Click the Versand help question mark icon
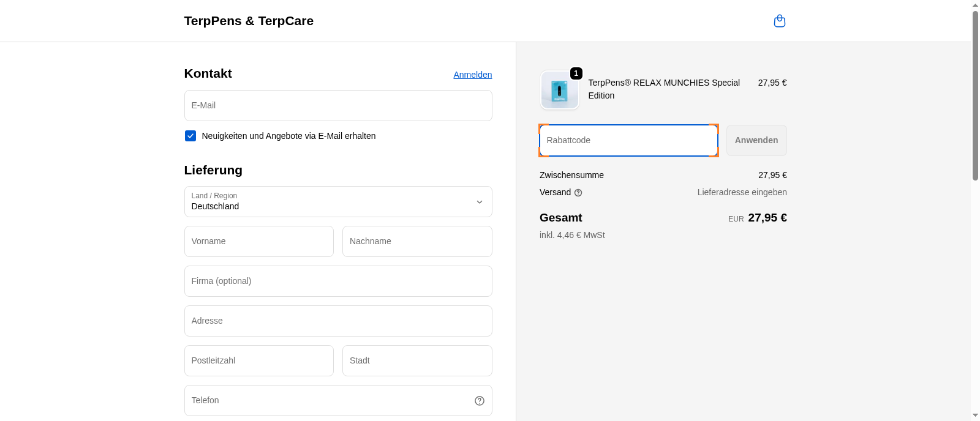 click(578, 193)
